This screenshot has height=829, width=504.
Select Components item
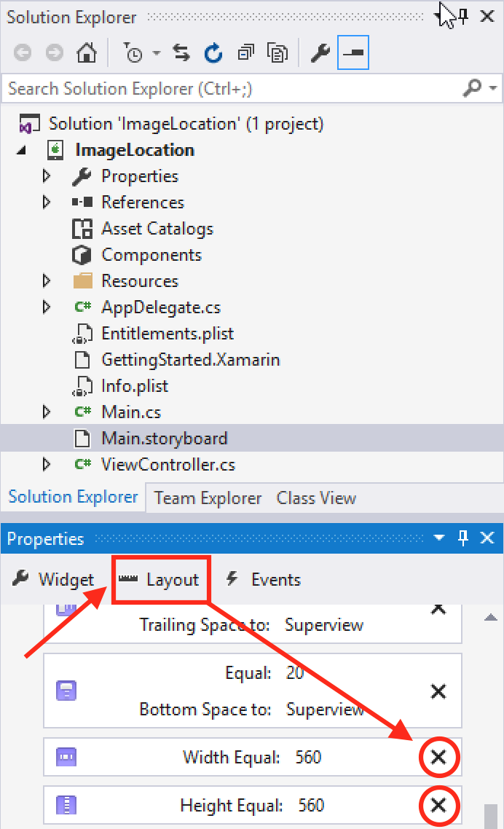coord(151,255)
